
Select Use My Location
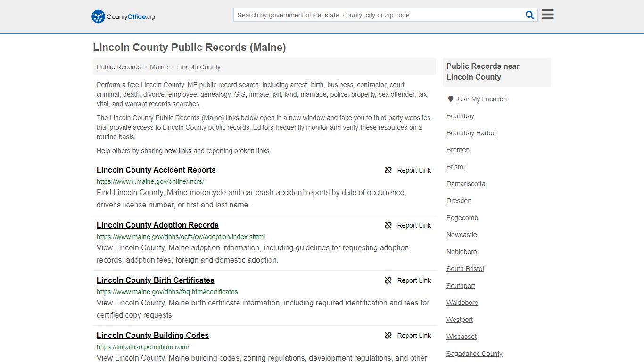tap(482, 99)
